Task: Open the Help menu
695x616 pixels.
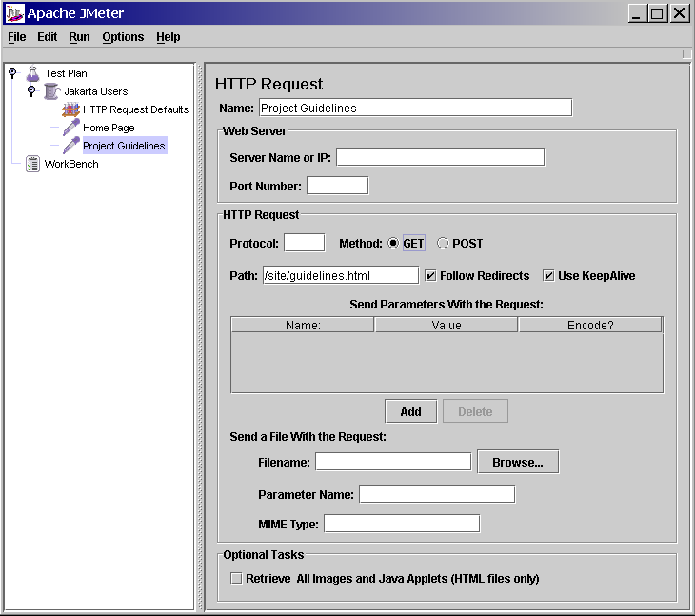Action: click(x=169, y=37)
